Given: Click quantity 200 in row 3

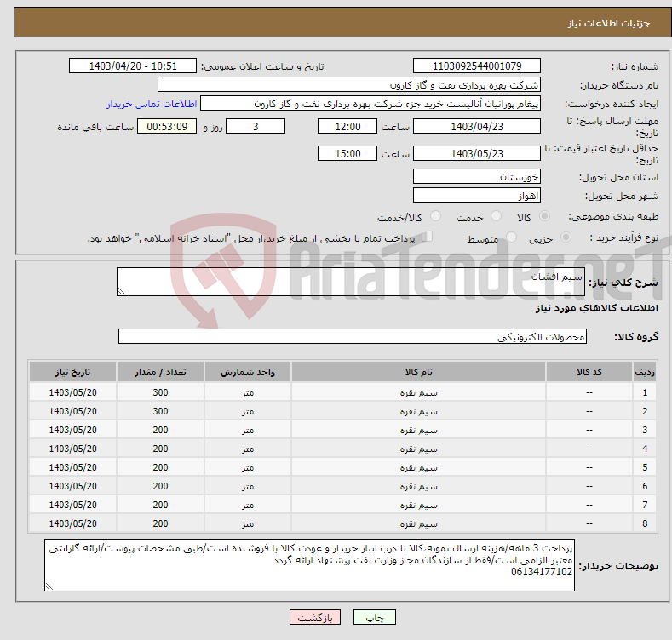Looking at the screenshot, I should coord(160,430).
